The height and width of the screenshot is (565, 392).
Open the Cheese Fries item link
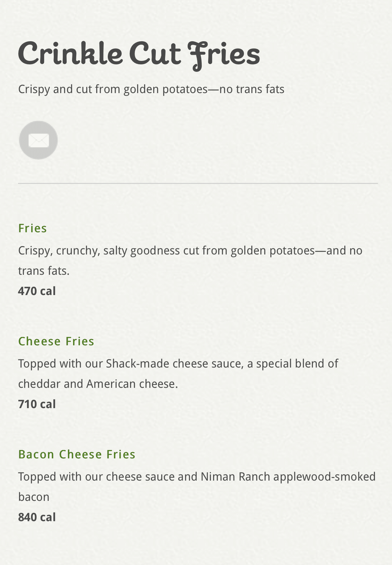(x=56, y=341)
